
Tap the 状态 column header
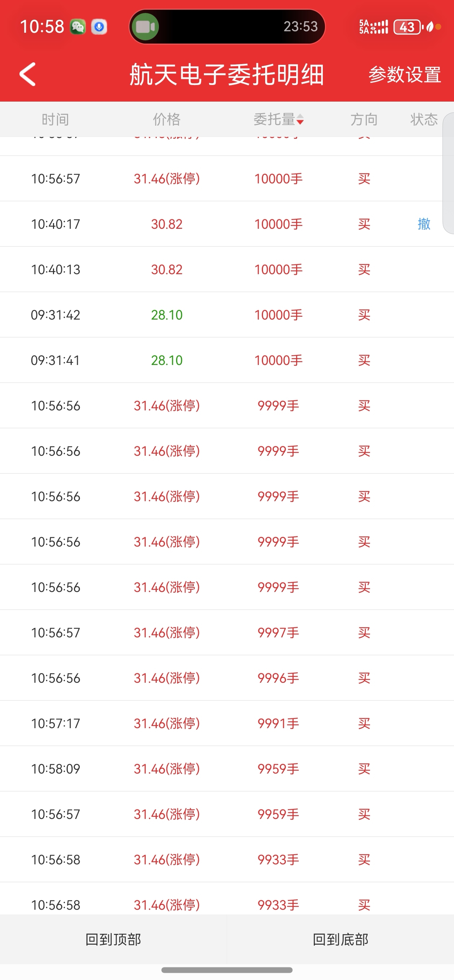[x=424, y=120]
